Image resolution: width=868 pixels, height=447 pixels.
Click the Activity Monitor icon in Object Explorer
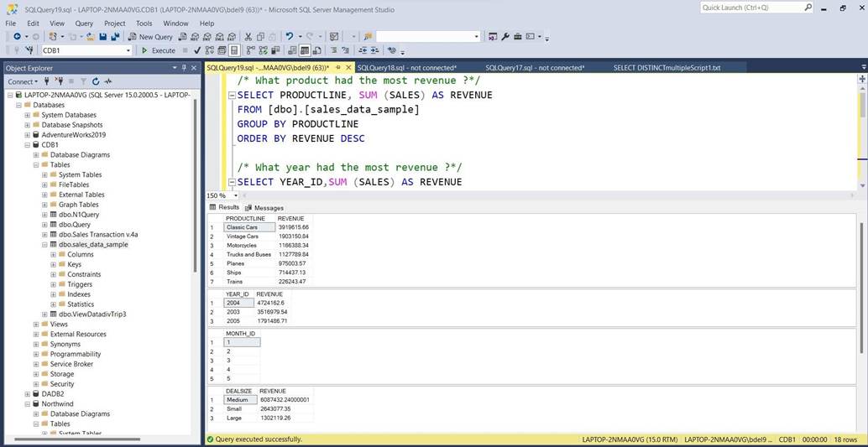pyautogui.click(x=108, y=81)
